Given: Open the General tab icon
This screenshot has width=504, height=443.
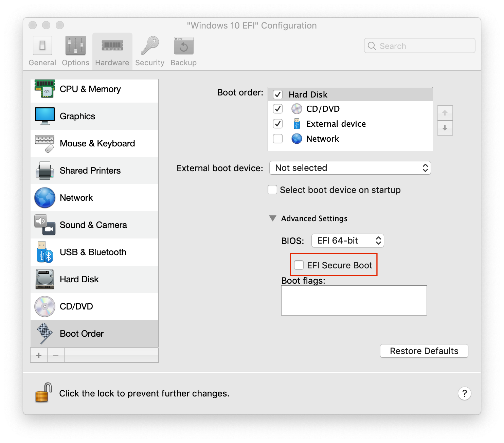Looking at the screenshot, I should pyautogui.click(x=42, y=46).
